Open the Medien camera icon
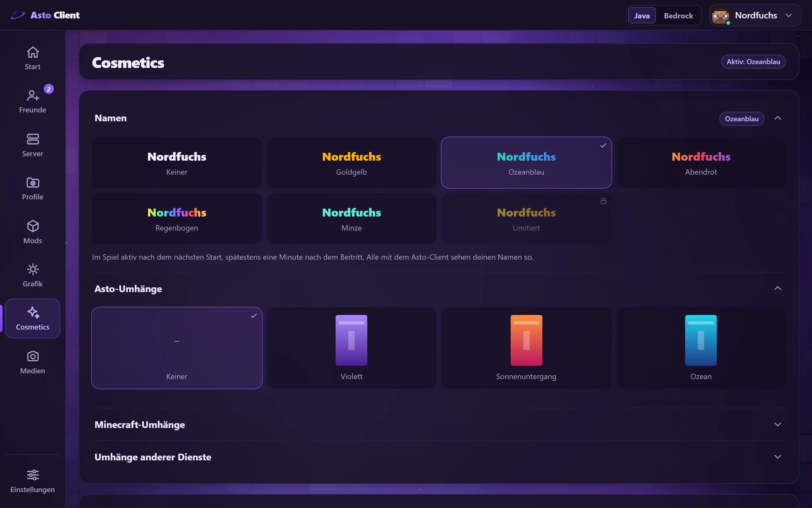This screenshot has width=812, height=508. (x=33, y=356)
